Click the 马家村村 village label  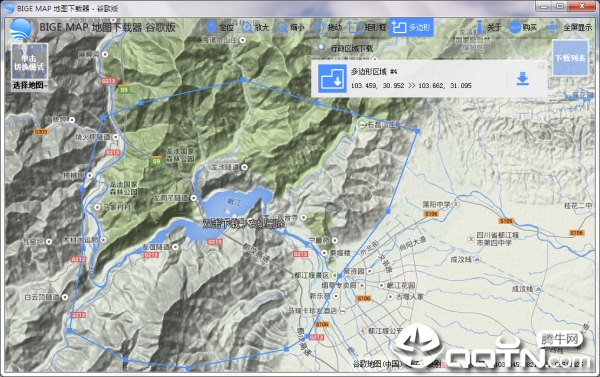click(x=117, y=207)
